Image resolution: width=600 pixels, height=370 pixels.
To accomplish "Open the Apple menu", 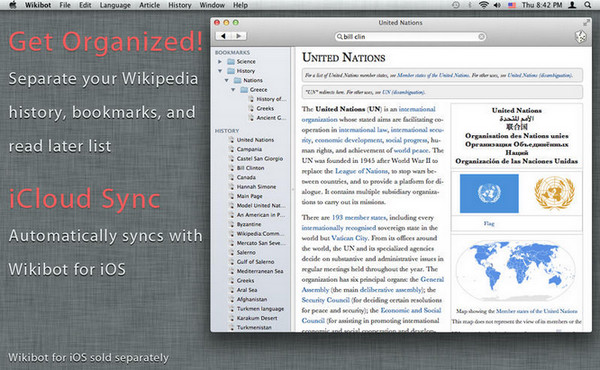I will tap(13, 5).
